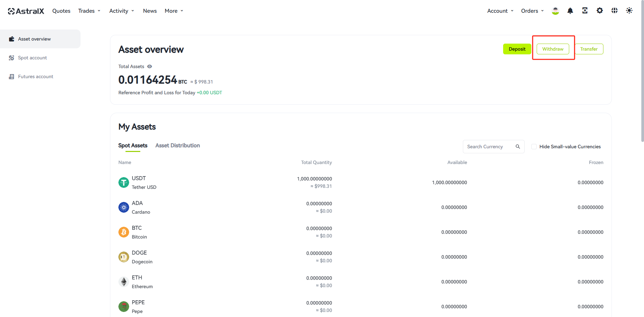Click the Spot account sidebar icon
The width and height of the screenshot is (644, 317).
click(x=11, y=58)
